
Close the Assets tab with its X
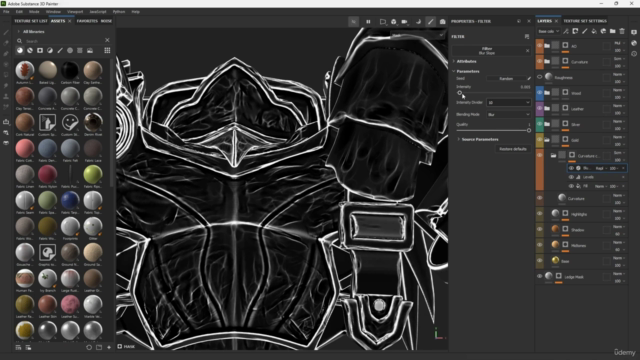click(x=69, y=21)
